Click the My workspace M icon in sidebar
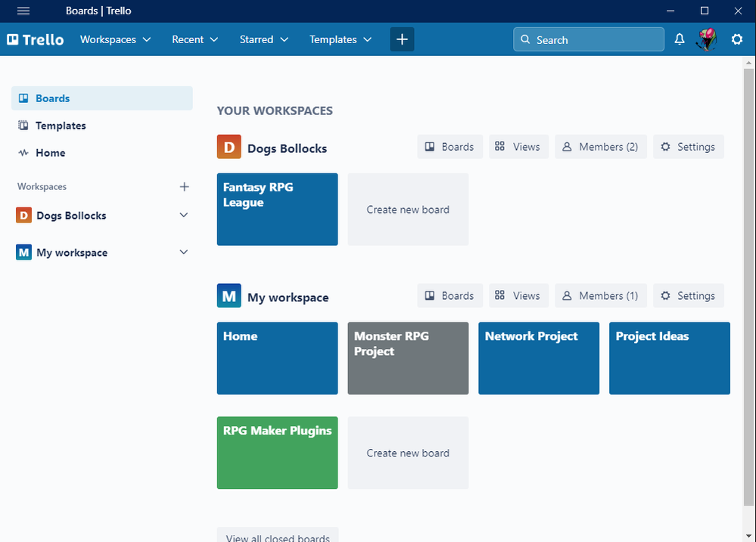This screenshot has width=756, height=542. click(23, 252)
